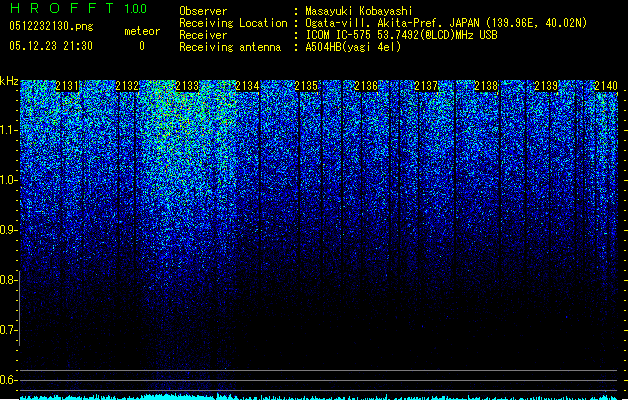Screen dimensions: 629x400
Task: Click the meteor label
Action: point(142,31)
